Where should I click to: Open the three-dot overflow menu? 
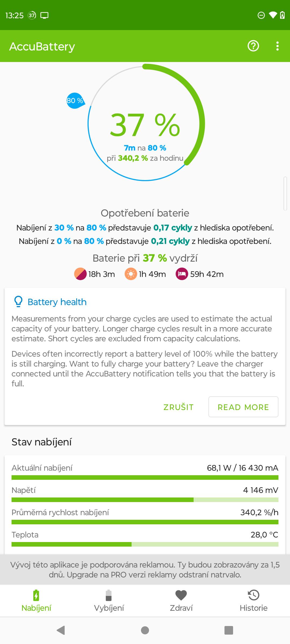pyautogui.click(x=277, y=46)
